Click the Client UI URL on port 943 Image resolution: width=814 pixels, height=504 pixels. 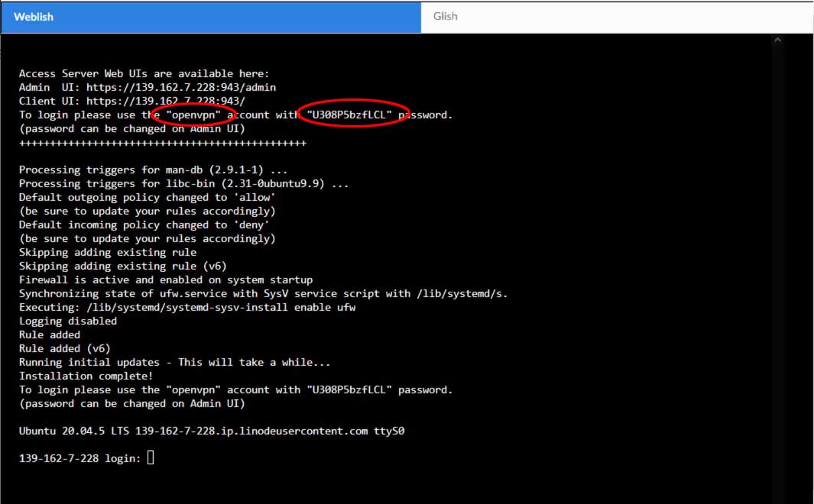tap(166, 102)
